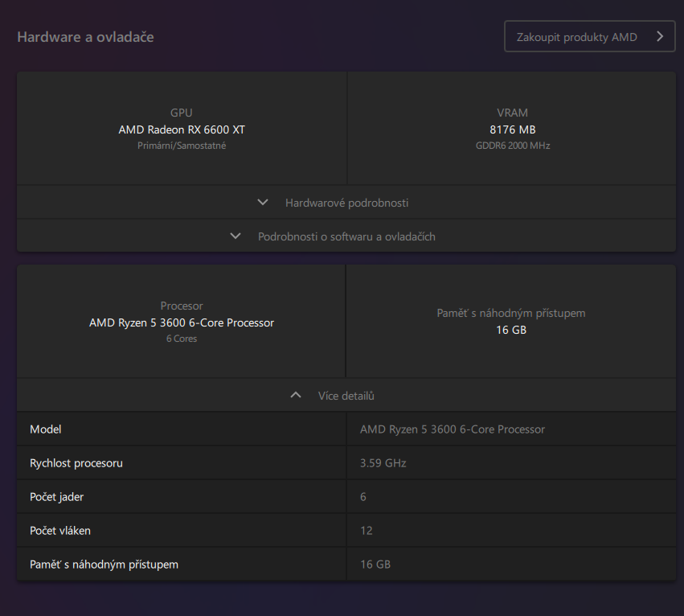Click the processor name in the Procesor tile

(182, 322)
